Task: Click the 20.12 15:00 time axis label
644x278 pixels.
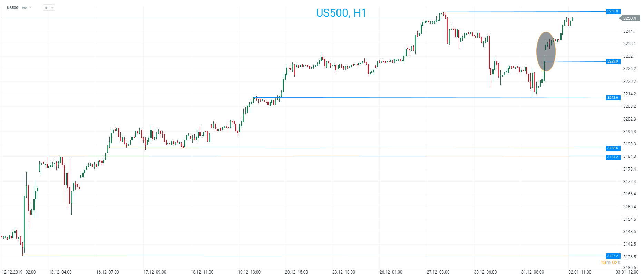Action: point(296,272)
